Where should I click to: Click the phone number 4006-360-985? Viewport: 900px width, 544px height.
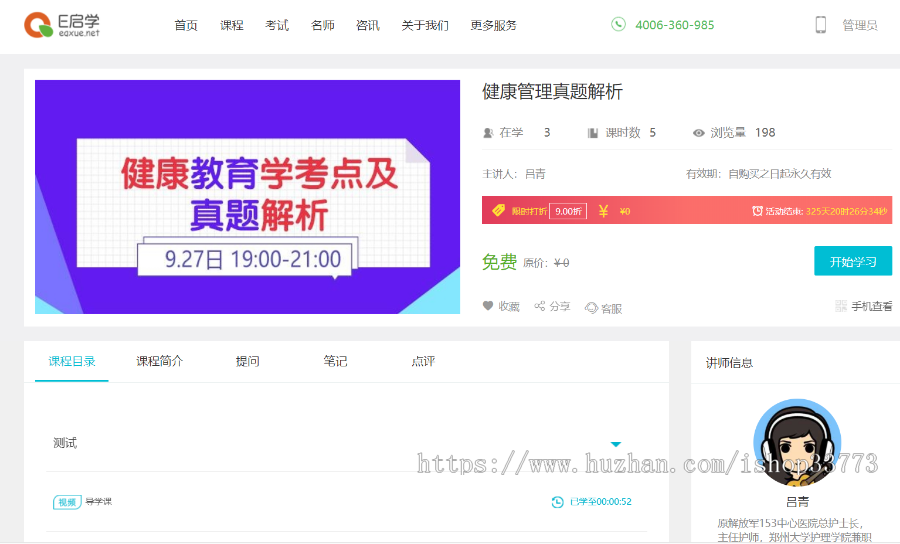point(675,25)
